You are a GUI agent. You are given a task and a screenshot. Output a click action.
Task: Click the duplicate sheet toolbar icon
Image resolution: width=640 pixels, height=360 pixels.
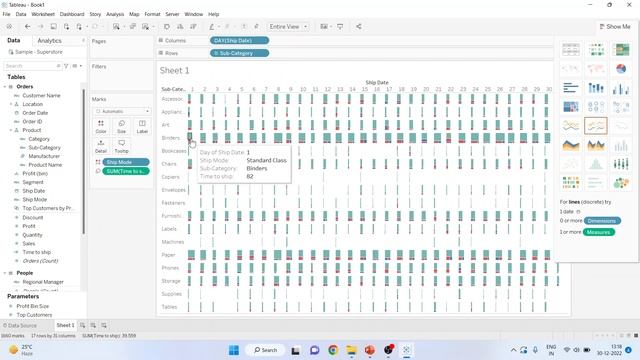coord(133,27)
